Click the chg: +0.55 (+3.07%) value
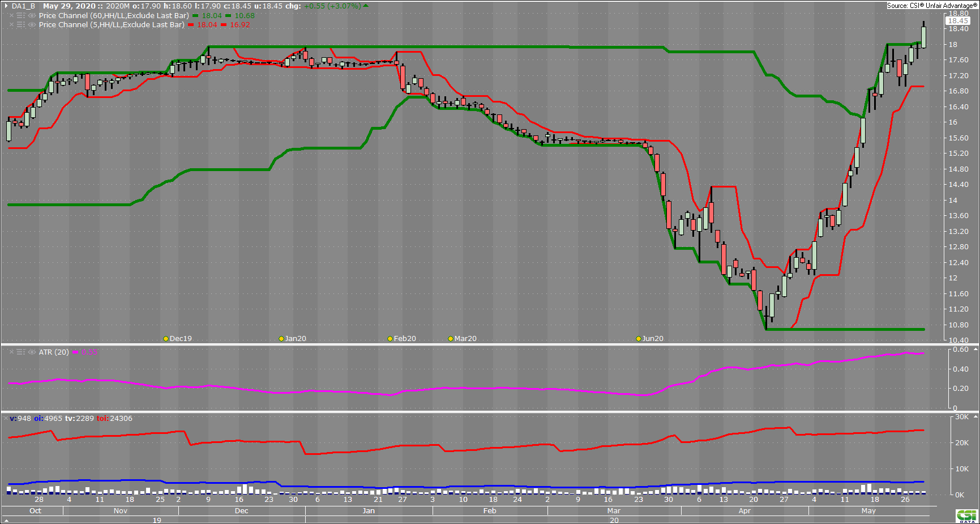Image resolution: width=980 pixels, height=524 pixels. [x=323, y=6]
